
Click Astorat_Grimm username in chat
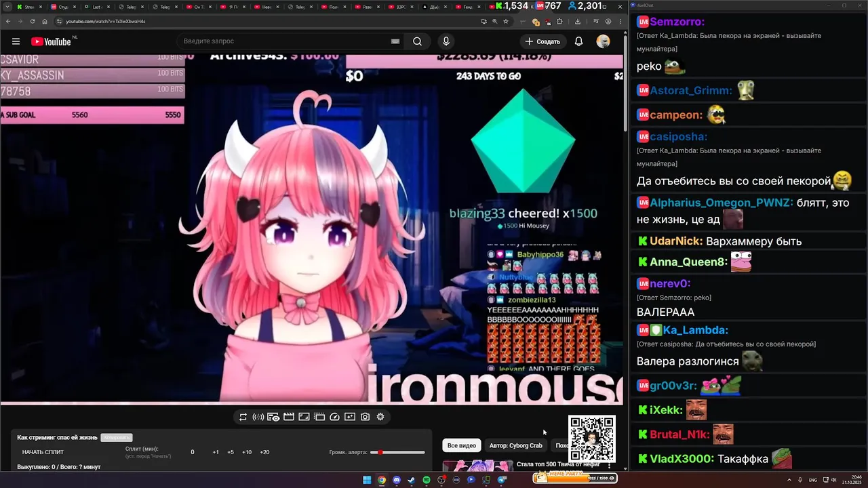tap(691, 90)
